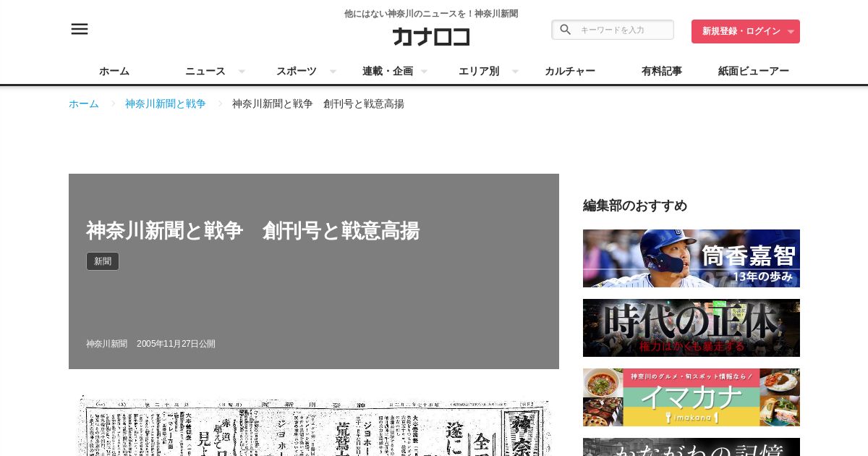Click the last breadcrumb 神奈川新聞と戦争 創刊号と戦意高揚
This screenshot has width=868, height=456.
tap(318, 104)
